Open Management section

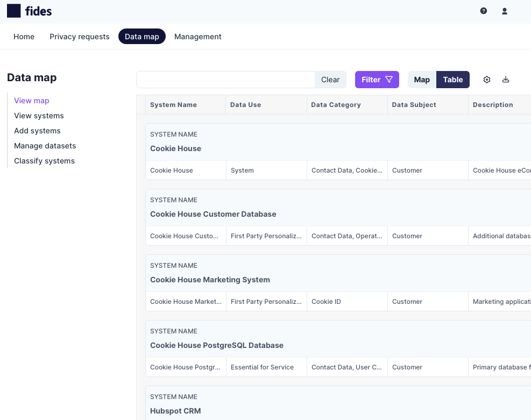pos(198,37)
